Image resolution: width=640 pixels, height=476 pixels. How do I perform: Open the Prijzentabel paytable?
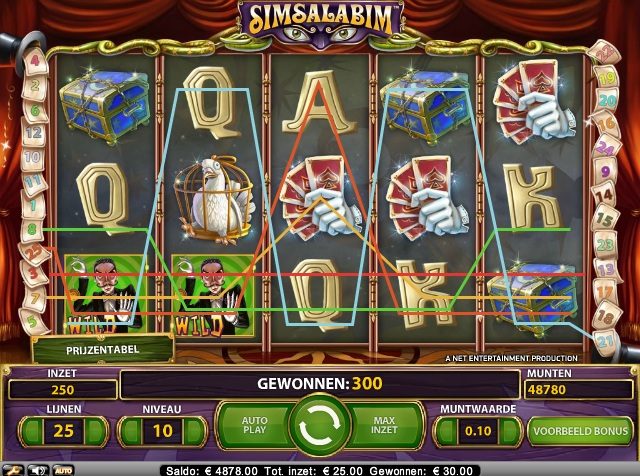(102, 349)
